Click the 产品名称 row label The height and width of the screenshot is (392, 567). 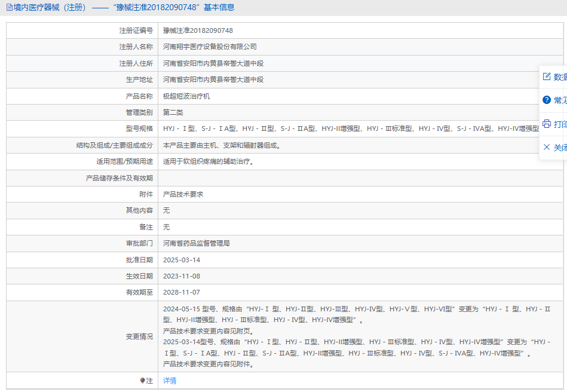(139, 96)
